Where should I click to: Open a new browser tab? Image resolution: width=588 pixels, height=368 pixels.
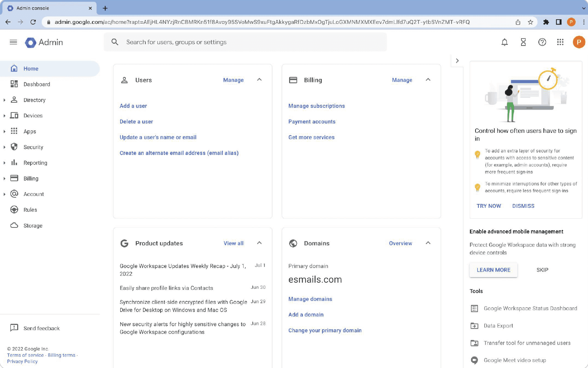(105, 8)
